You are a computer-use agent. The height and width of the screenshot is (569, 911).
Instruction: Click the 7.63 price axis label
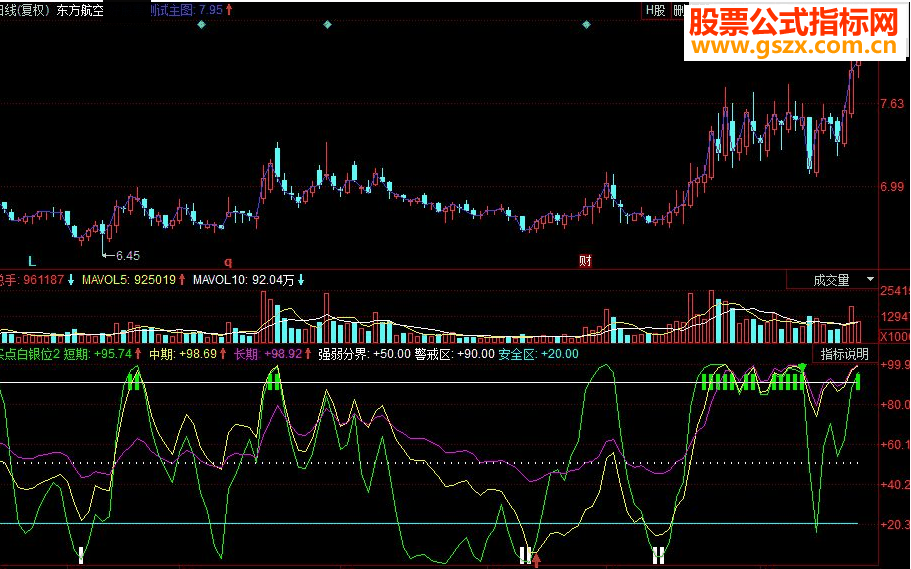click(892, 104)
